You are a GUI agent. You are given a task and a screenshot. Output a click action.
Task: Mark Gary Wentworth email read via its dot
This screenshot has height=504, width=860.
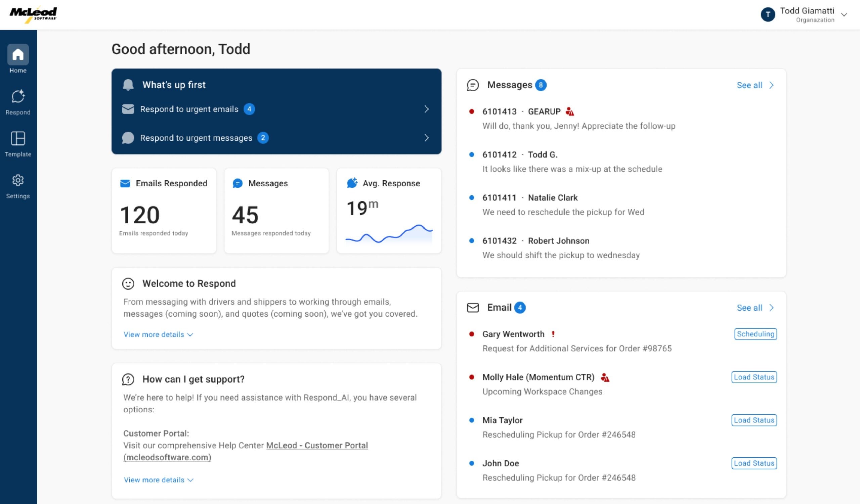click(472, 333)
